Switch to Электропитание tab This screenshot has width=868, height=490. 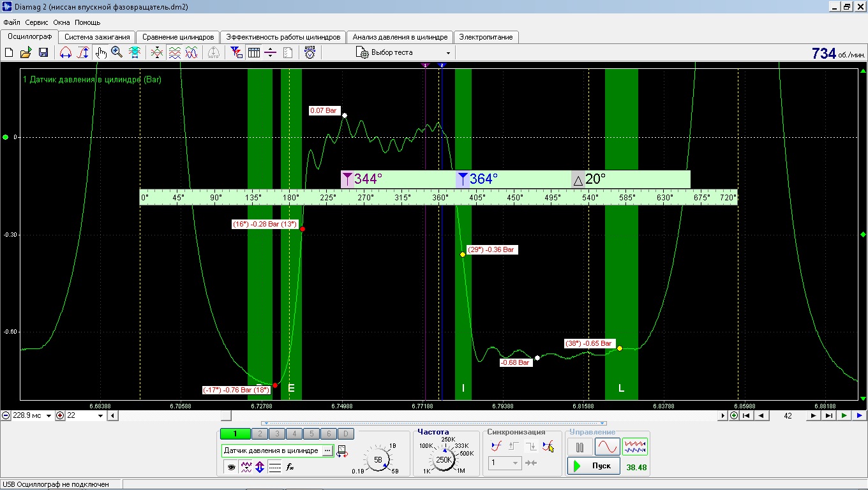(x=486, y=37)
